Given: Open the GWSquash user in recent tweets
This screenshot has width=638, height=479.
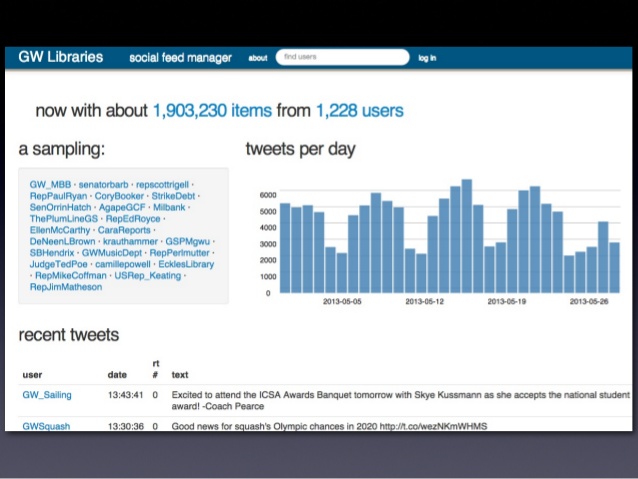Looking at the screenshot, I should click(46, 426).
